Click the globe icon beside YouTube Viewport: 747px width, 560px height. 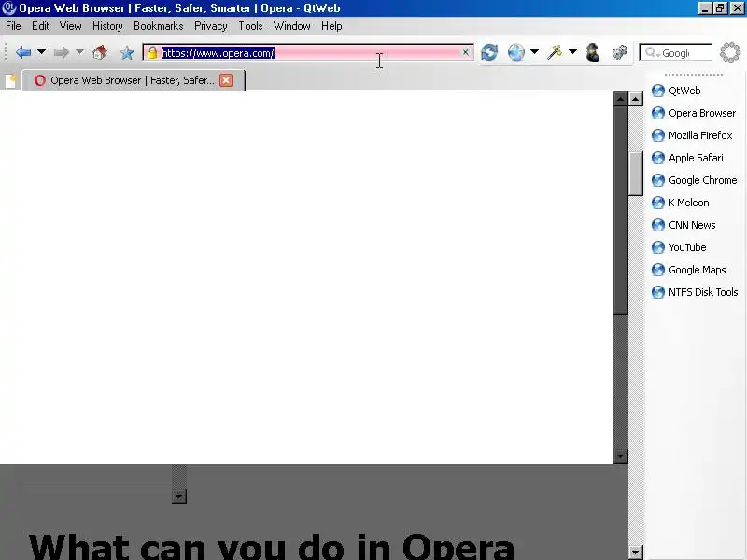coord(658,247)
